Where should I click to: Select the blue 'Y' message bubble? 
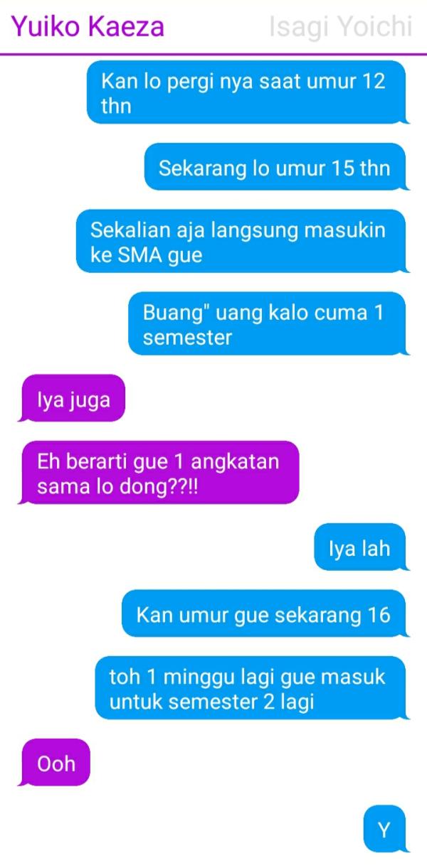(x=384, y=829)
